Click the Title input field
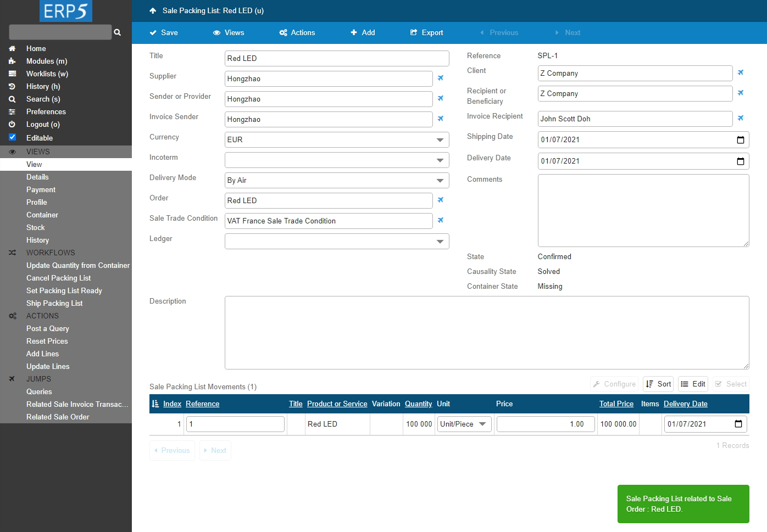Screen dimensions: 767x532 [x=337, y=58]
